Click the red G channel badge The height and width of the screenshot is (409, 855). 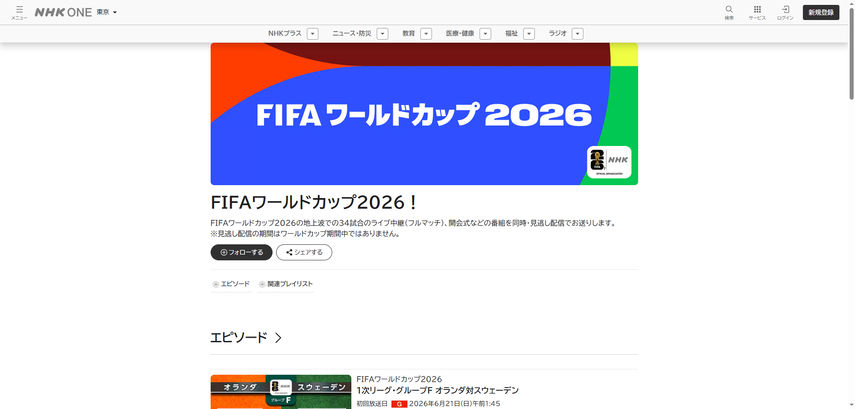(399, 404)
